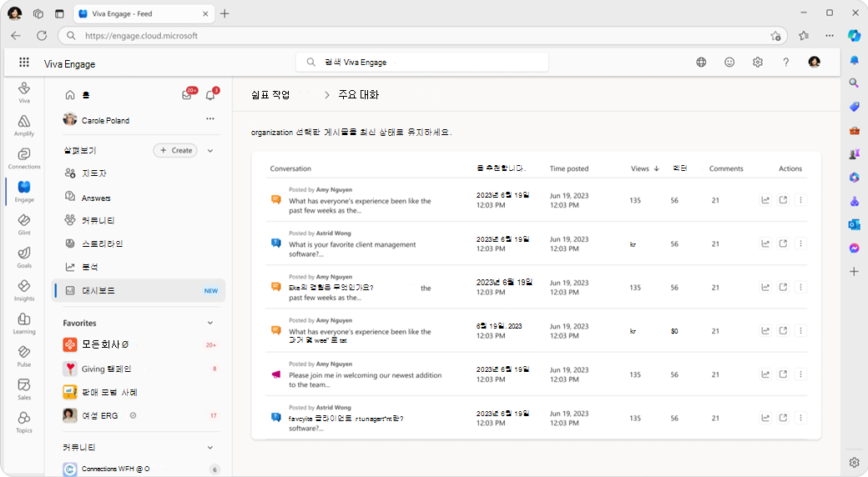
Task: View analytics for last Astrid Wong post
Action: click(x=765, y=418)
